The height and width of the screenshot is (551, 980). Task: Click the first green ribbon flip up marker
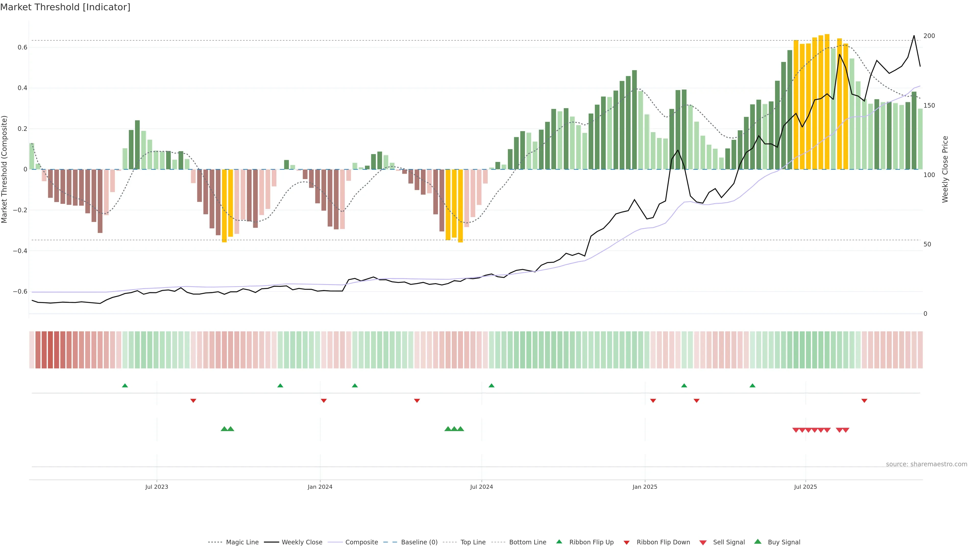pos(125,386)
